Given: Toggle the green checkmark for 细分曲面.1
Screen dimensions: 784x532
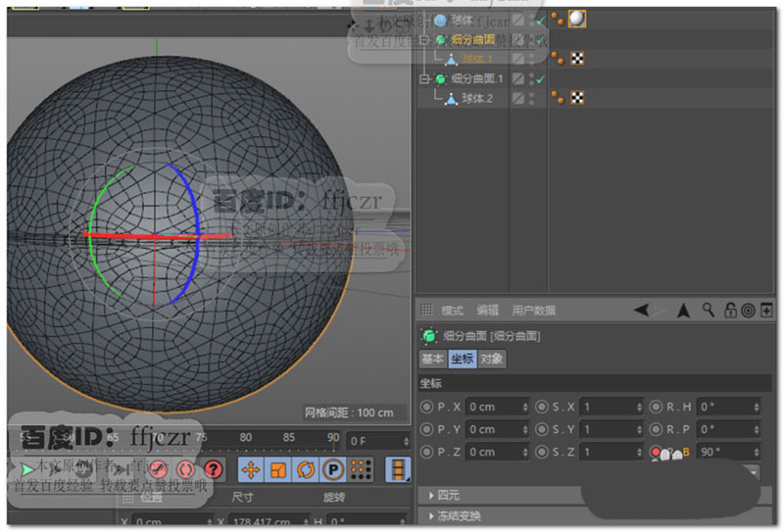Looking at the screenshot, I should coord(539,78).
